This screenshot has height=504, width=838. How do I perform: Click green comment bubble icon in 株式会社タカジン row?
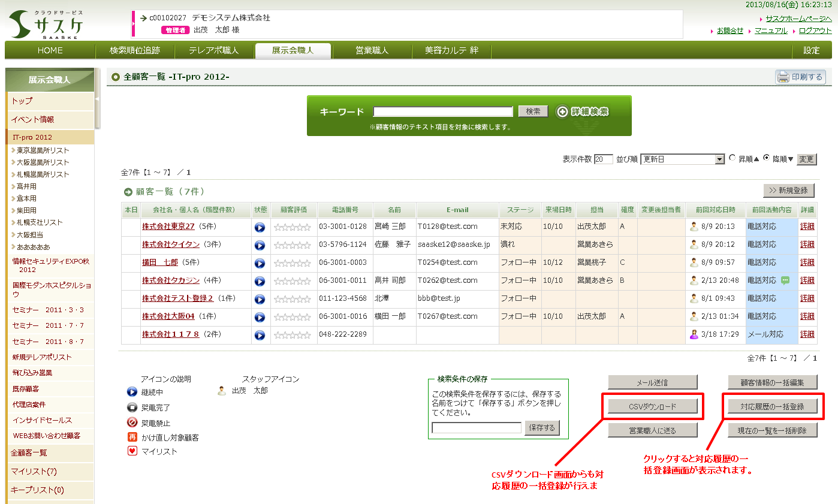785,280
